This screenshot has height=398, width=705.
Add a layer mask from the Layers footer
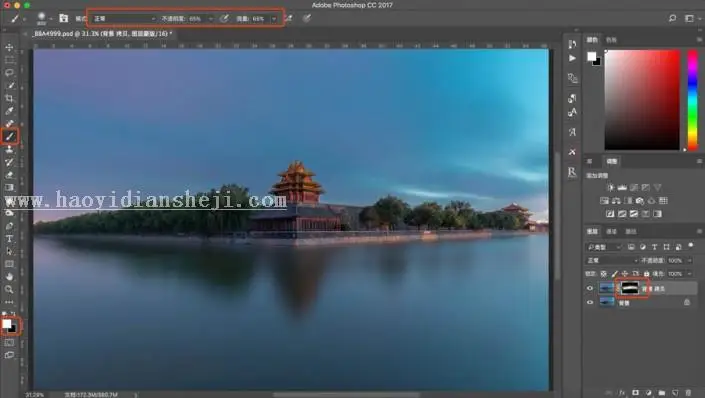coord(635,393)
